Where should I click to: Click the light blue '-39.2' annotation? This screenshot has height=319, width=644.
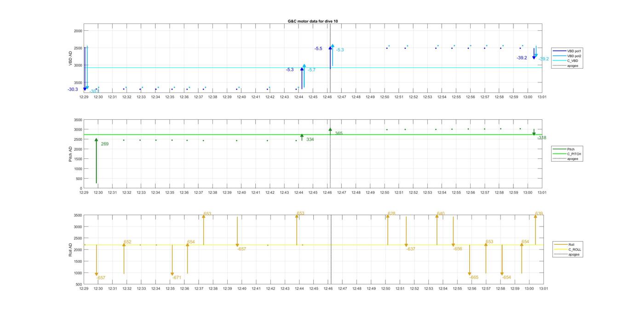pyautogui.click(x=543, y=59)
